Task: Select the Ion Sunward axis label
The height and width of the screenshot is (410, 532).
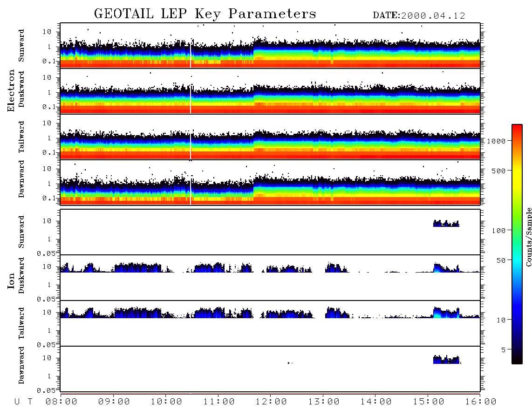Action: point(21,232)
